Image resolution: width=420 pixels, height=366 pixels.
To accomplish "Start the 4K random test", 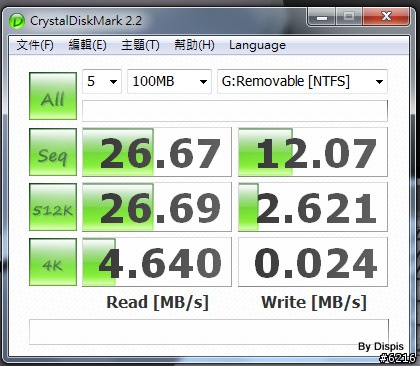I will pos(53,262).
